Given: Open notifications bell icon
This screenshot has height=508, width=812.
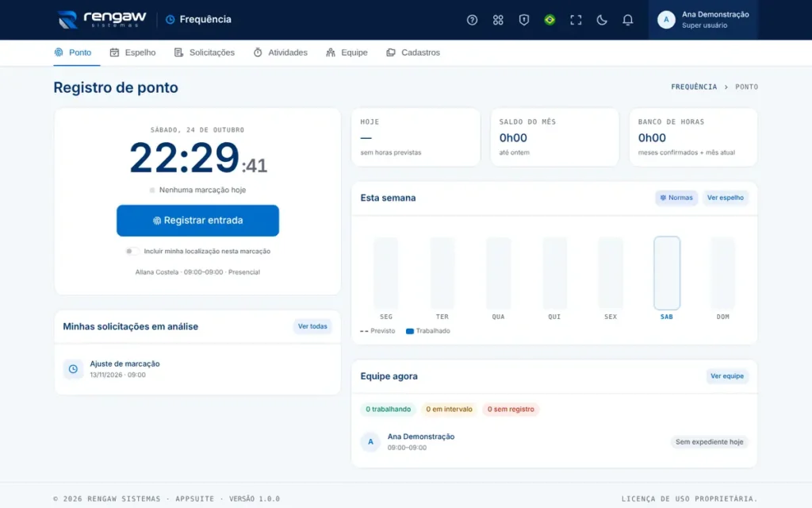Looking at the screenshot, I should coord(627,20).
